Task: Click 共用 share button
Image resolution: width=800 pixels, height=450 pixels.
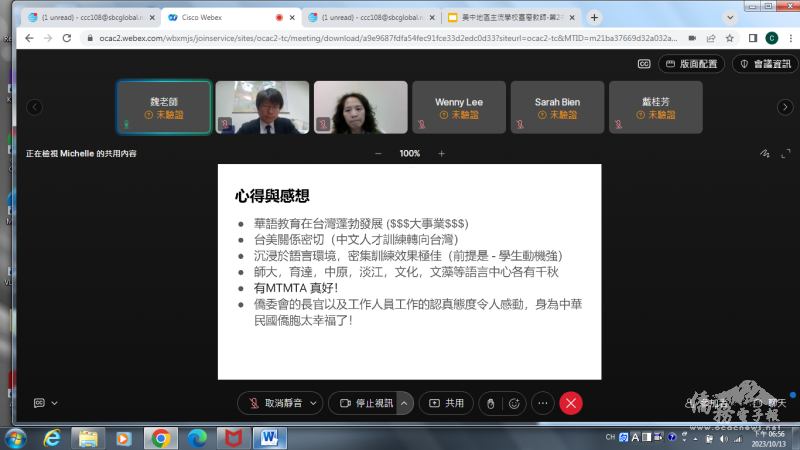Action: click(x=446, y=403)
